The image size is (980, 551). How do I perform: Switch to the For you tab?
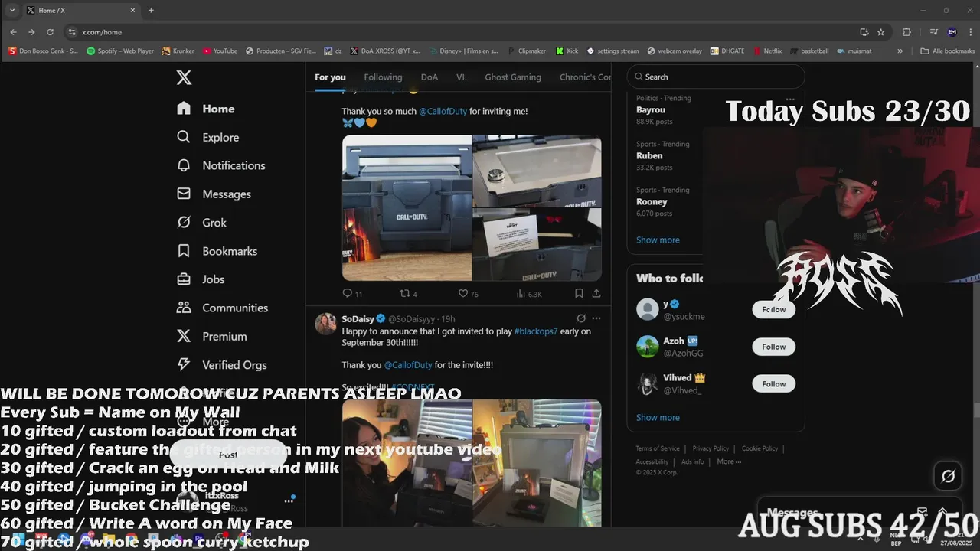point(330,77)
